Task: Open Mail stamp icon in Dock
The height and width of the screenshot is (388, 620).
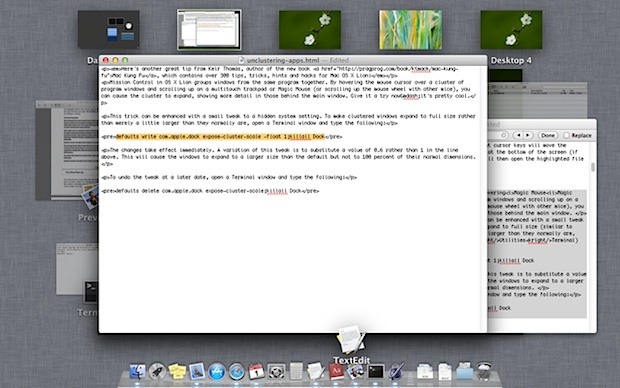Action: coord(197,371)
